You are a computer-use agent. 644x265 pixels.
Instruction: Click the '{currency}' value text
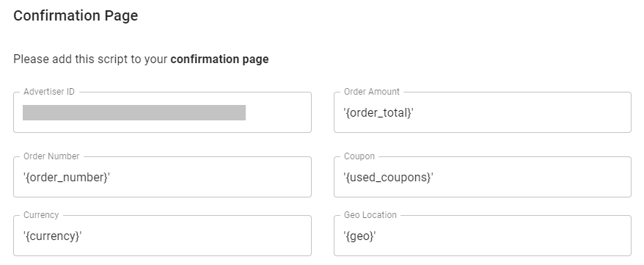pos(52,236)
